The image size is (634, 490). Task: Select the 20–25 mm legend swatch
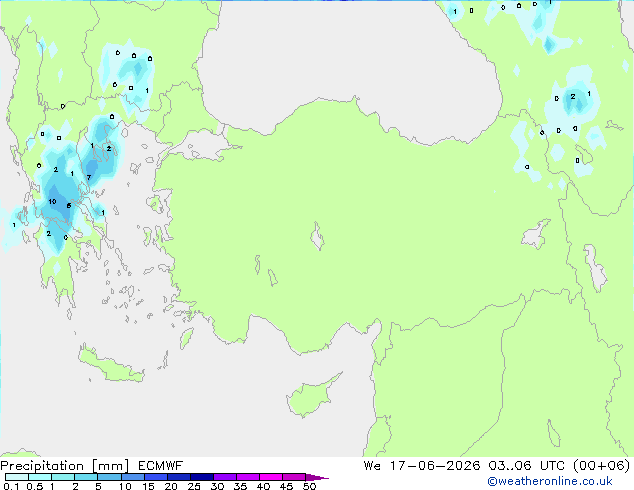pyautogui.click(x=179, y=477)
